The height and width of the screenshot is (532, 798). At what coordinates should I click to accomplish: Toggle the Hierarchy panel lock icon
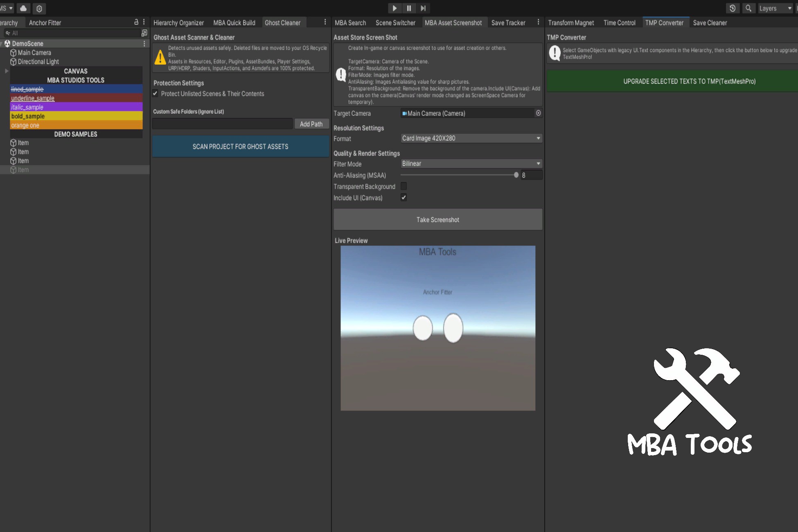(x=136, y=22)
